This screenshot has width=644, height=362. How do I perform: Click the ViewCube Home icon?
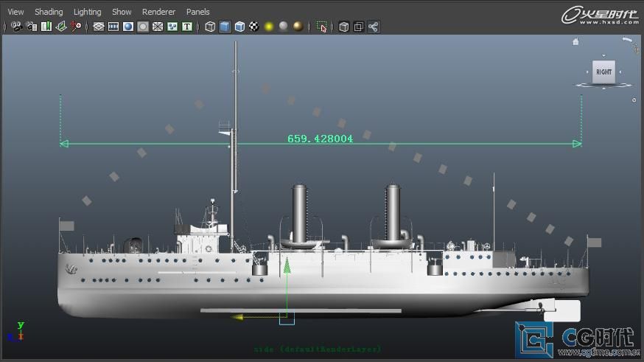pyautogui.click(x=575, y=41)
